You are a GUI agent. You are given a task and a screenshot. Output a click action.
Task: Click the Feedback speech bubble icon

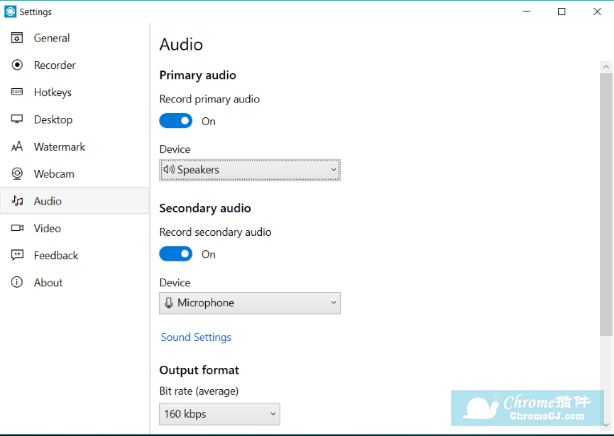[x=16, y=255]
